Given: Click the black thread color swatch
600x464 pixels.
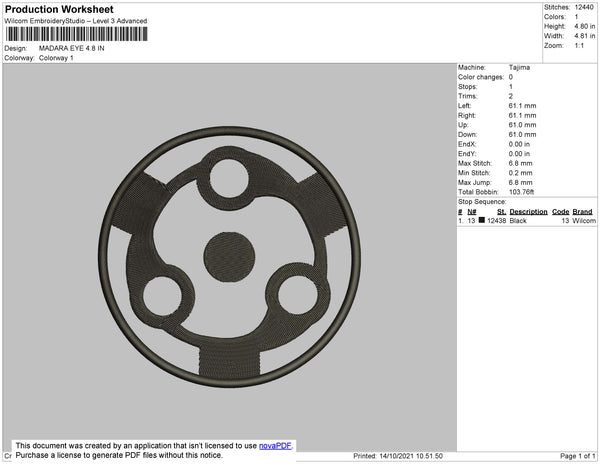Looking at the screenshot, I should point(483,220).
